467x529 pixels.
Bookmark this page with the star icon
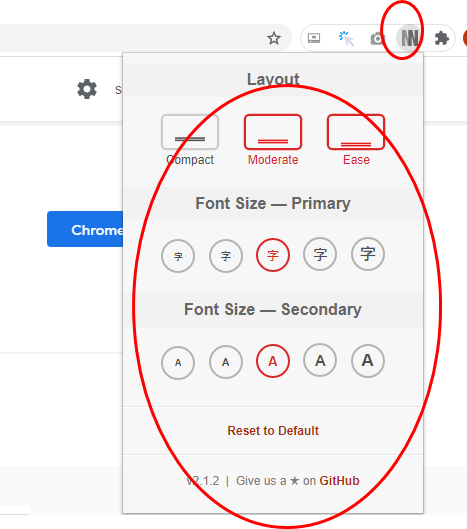(x=274, y=38)
